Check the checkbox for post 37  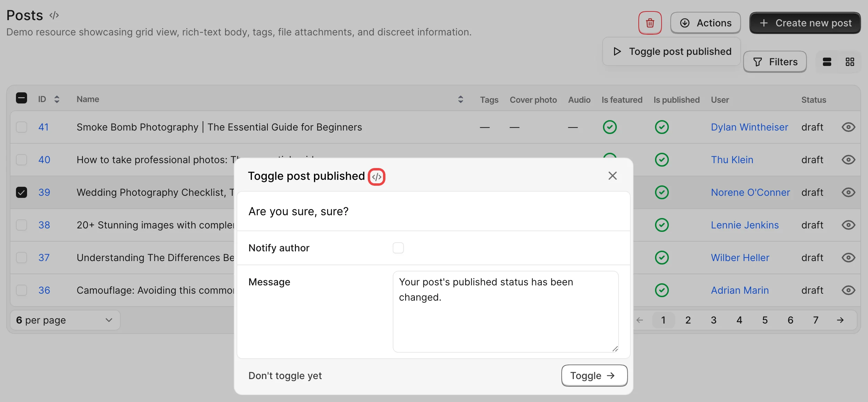22,258
